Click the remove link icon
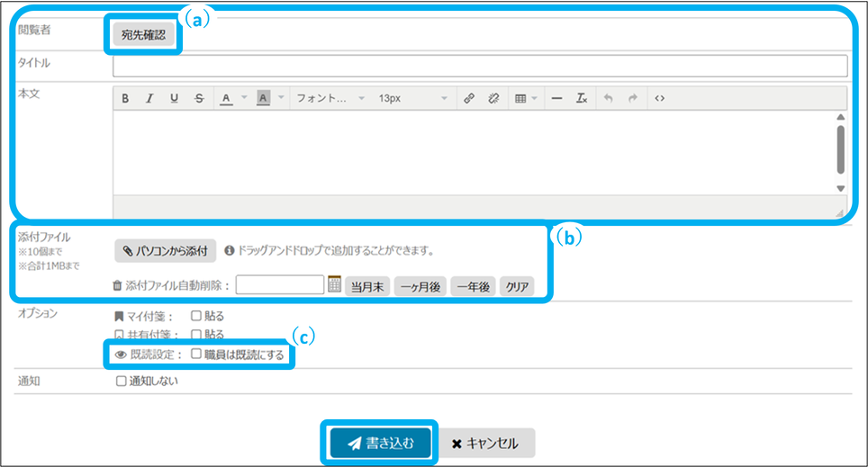The height and width of the screenshot is (467, 868). pyautogui.click(x=493, y=98)
